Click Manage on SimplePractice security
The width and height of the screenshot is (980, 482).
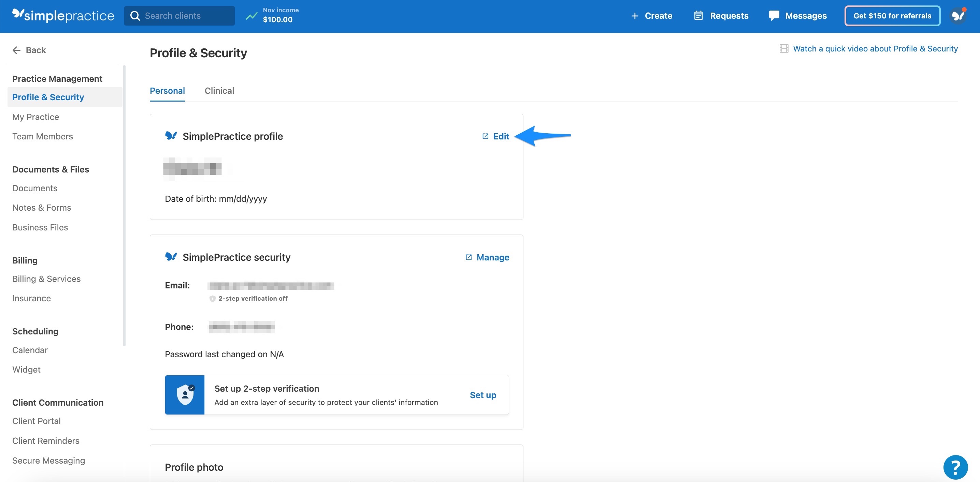click(493, 257)
